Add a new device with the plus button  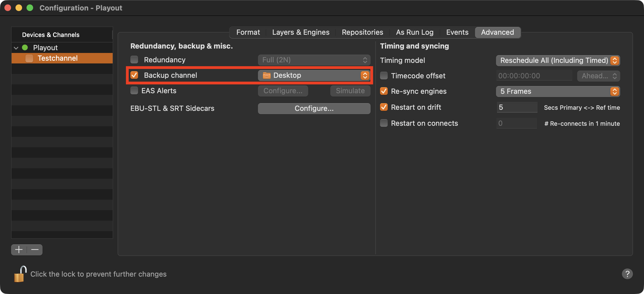point(19,250)
